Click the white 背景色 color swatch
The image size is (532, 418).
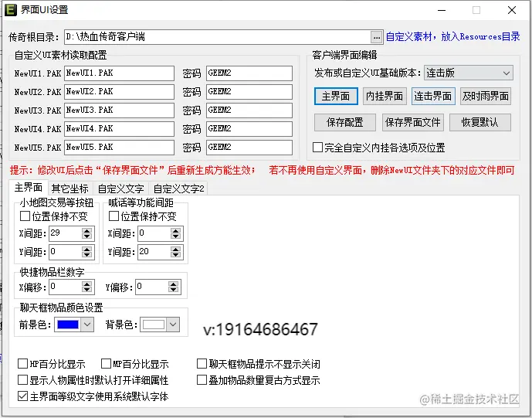(x=154, y=325)
